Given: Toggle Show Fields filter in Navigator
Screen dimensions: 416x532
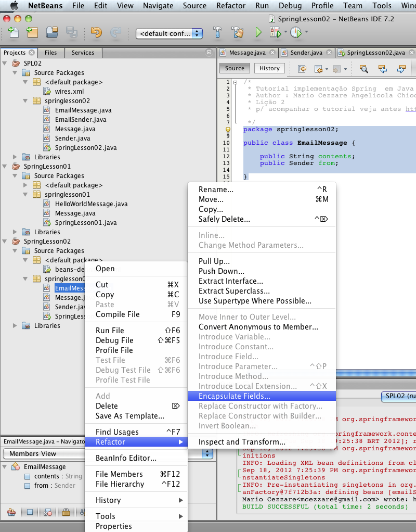Looking at the screenshot, I should (30, 512).
